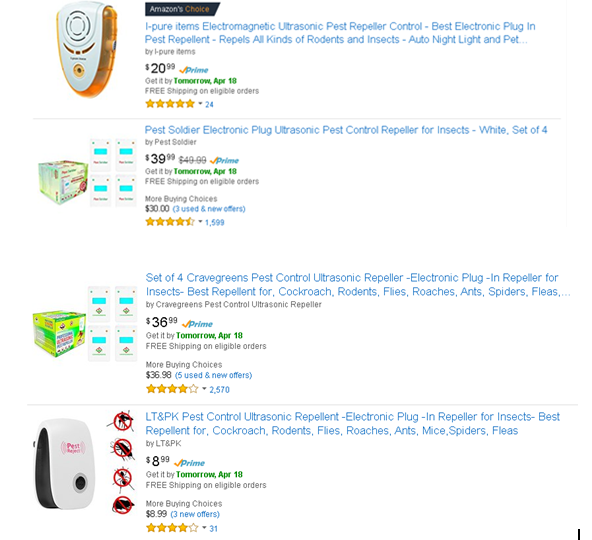
Task: Click five-star rating of I-pure items repeller
Action: click(x=170, y=103)
